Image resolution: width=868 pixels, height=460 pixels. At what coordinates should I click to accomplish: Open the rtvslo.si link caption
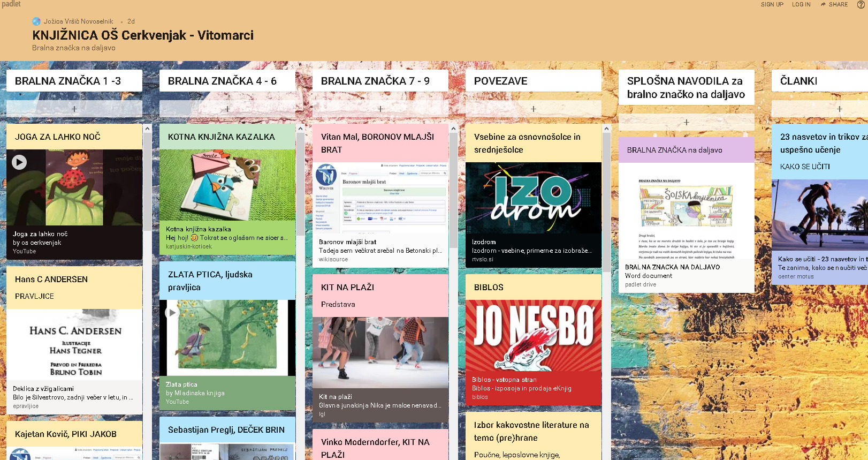coord(483,259)
